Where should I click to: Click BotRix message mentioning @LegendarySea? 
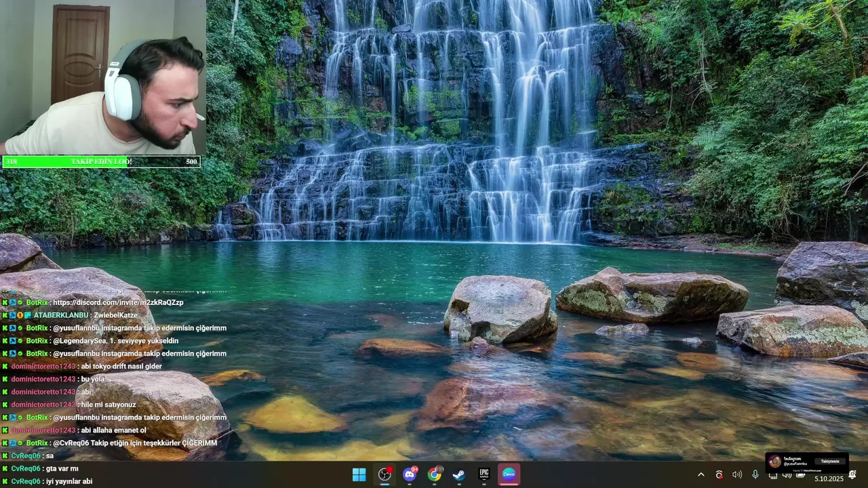[115, 341]
